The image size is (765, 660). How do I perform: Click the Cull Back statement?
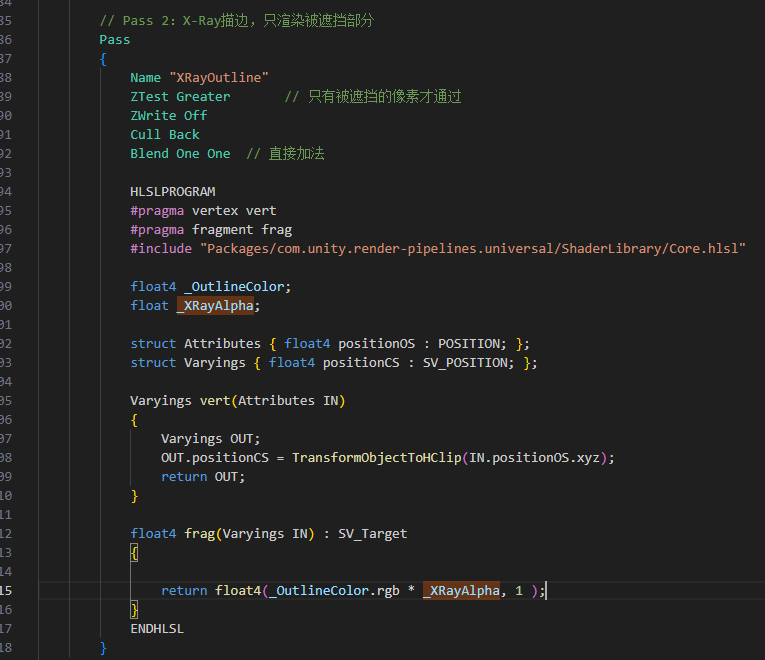click(x=165, y=134)
